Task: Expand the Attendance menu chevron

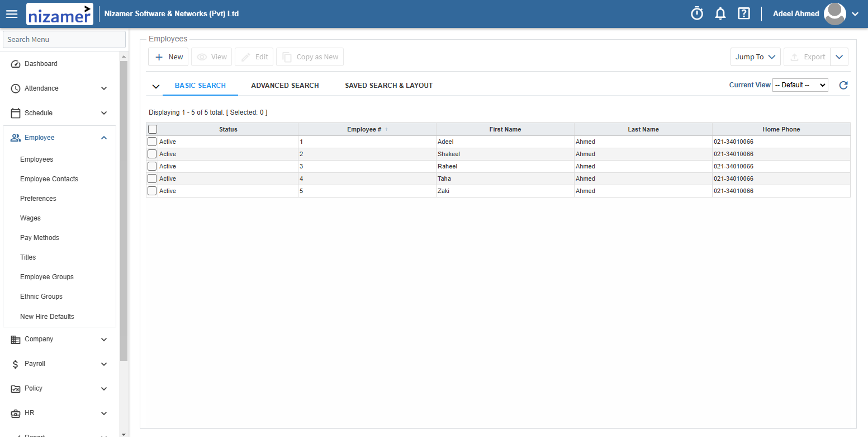Action: [104, 88]
